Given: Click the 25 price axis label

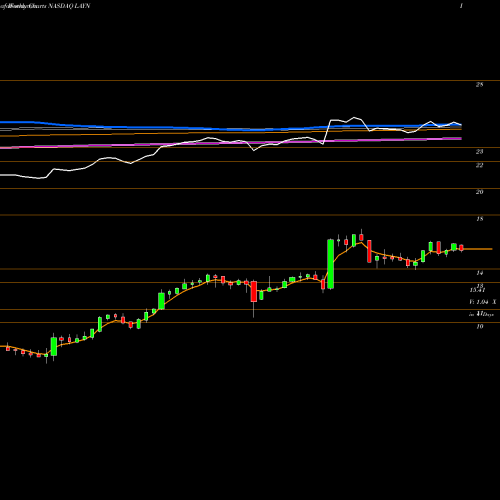Looking at the screenshot, I should (x=479, y=85).
